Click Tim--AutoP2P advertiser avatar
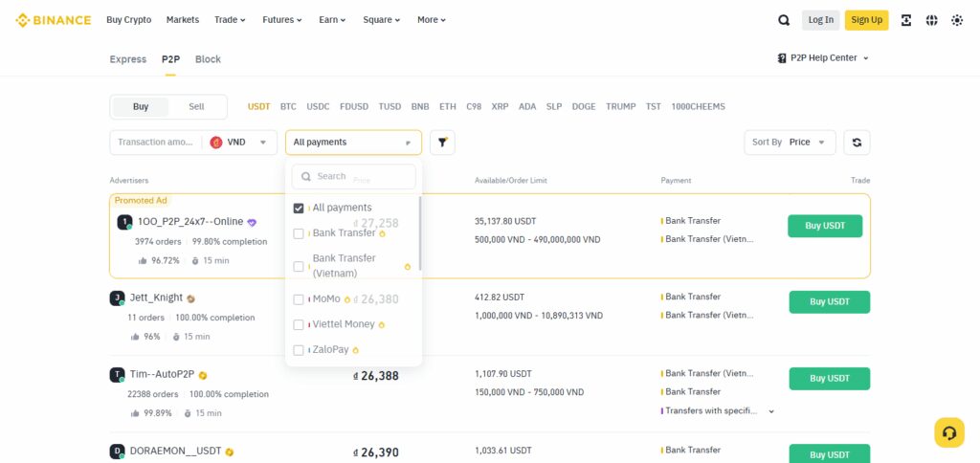The height and width of the screenshot is (463, 980). pos(117,375)
